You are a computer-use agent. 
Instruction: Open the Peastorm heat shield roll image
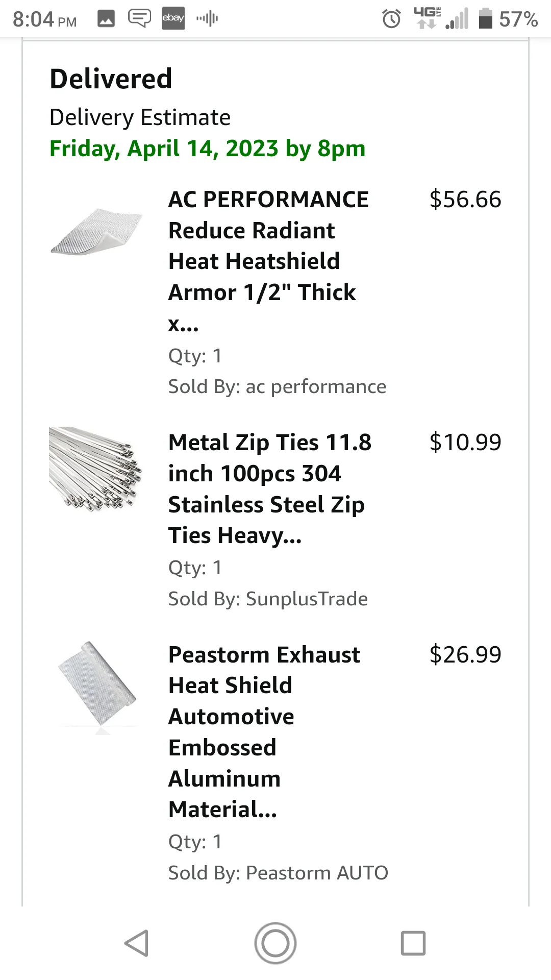click(98, 688)
